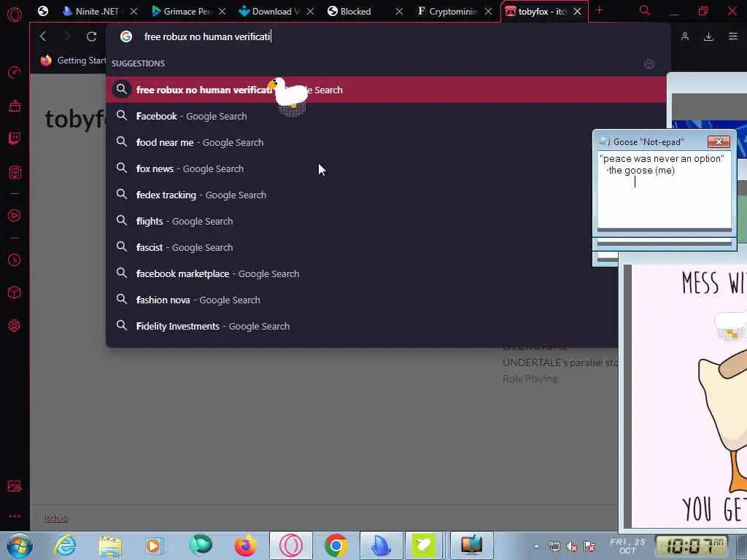Launch Google Chrome from the taskbar

(336, 545)
